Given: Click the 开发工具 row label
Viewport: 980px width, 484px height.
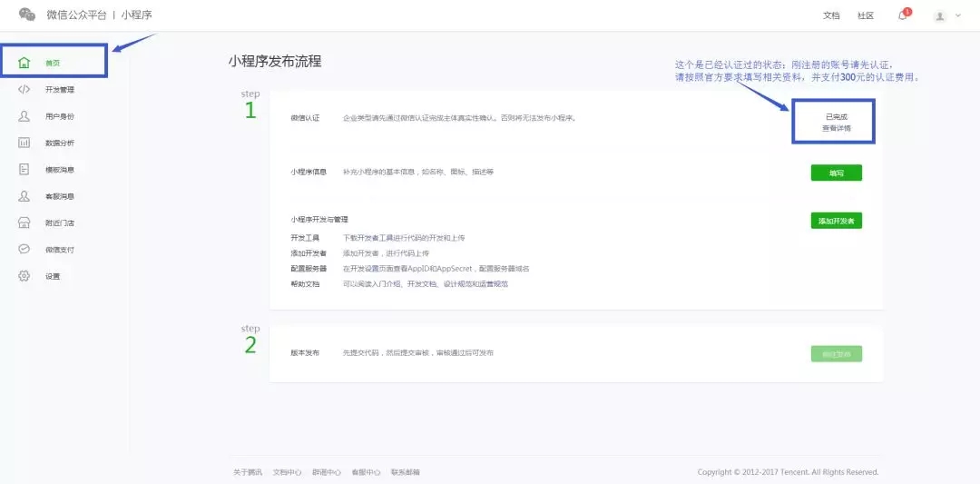Looking at the screenshot, I should [305, 238].
